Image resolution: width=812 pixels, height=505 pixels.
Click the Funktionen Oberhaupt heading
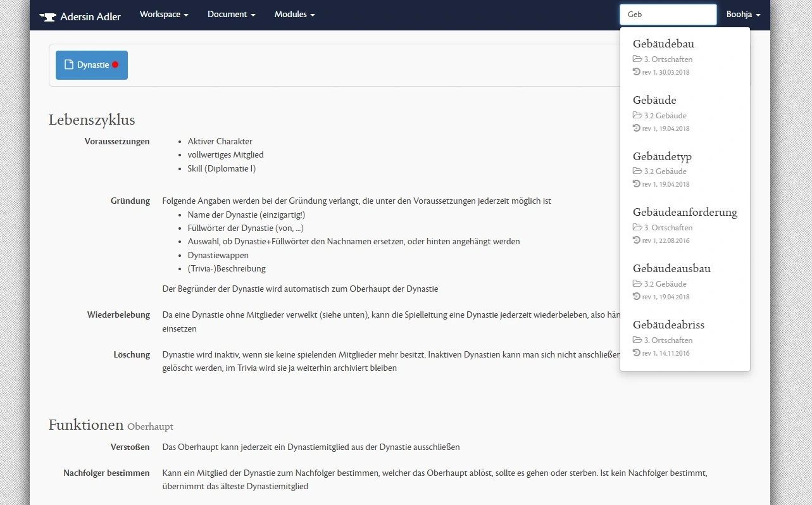click(x=111, y=425)
